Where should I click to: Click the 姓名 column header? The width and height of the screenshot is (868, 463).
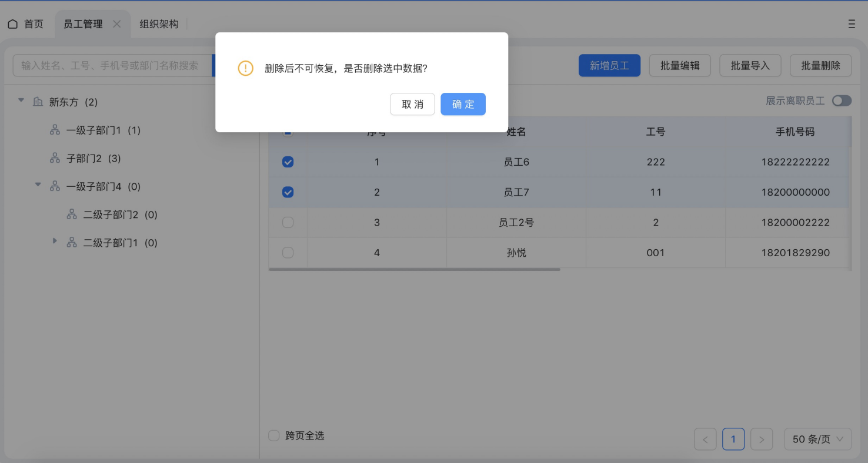[516, 132]
